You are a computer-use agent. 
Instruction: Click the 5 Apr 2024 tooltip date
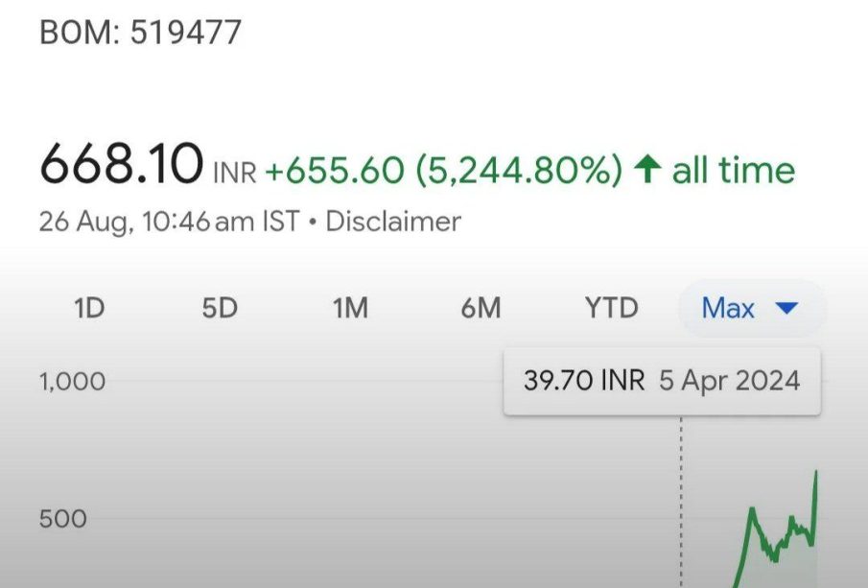(729, 381)
